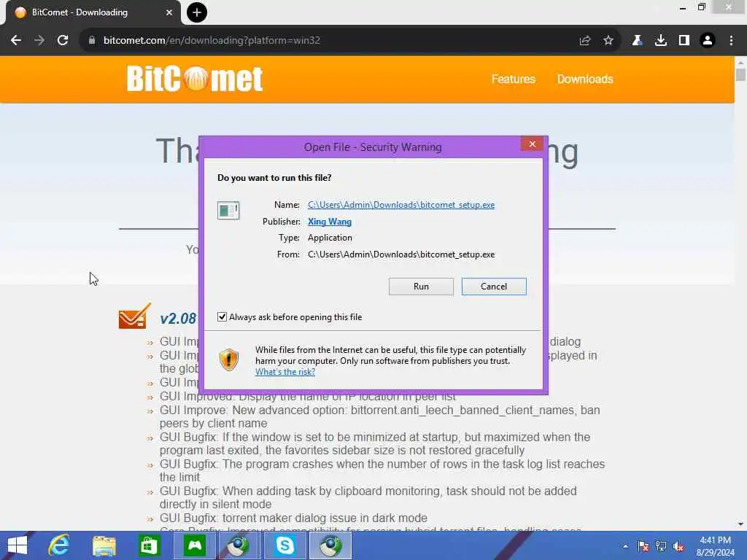Click Run in the security warning dialog

[421, 287]
